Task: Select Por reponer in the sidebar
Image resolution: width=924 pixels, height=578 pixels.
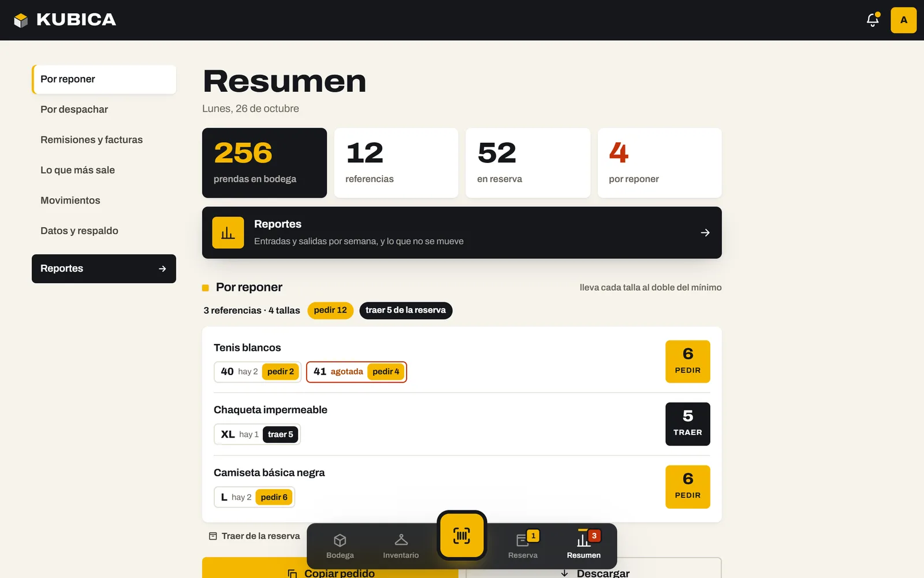Action: (104, 79)
